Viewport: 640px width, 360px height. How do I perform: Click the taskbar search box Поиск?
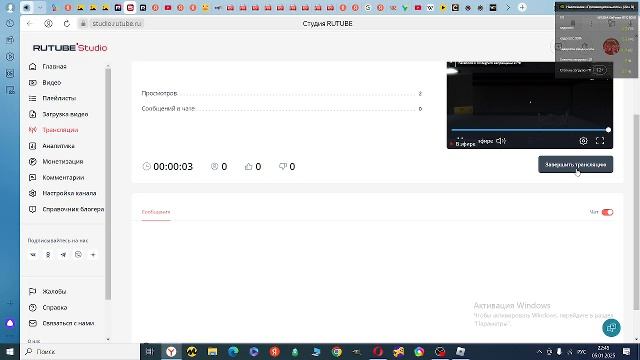80,351
